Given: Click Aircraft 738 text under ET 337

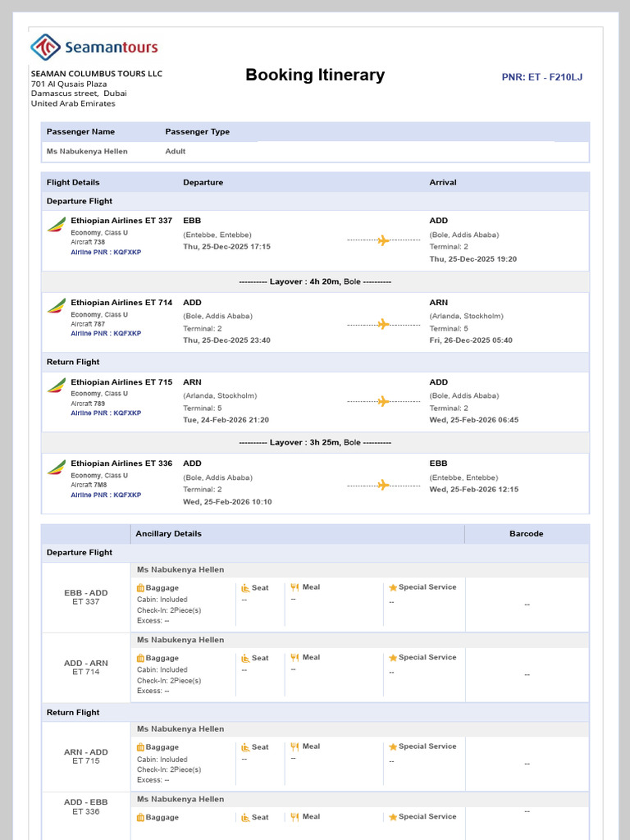Looking at the screenshot, I should (x=88, y=242).
